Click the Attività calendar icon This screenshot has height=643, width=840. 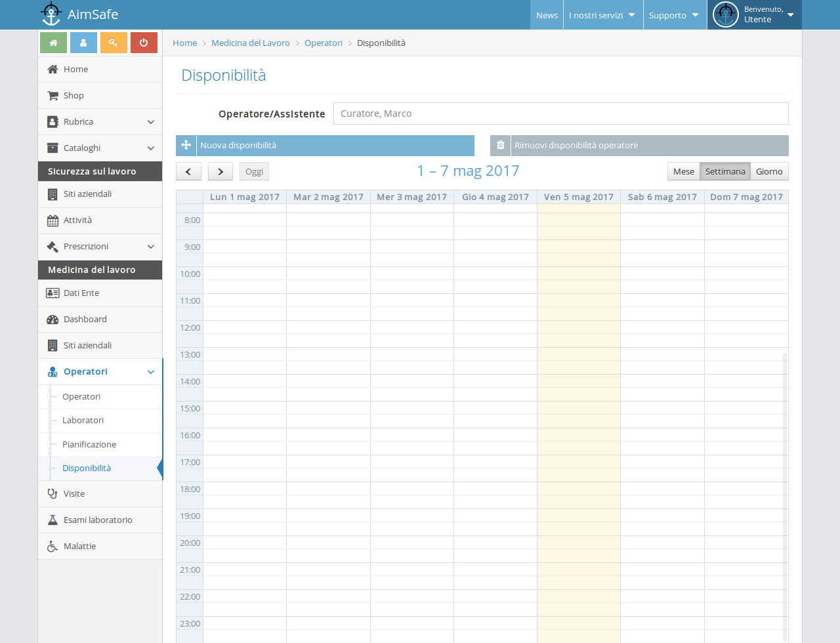[x=52, y=220]
